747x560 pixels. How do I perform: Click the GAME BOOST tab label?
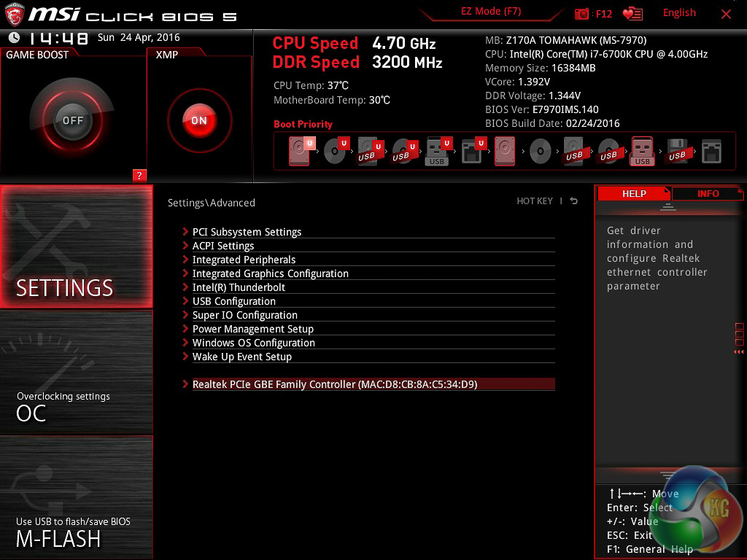(37, 55)
